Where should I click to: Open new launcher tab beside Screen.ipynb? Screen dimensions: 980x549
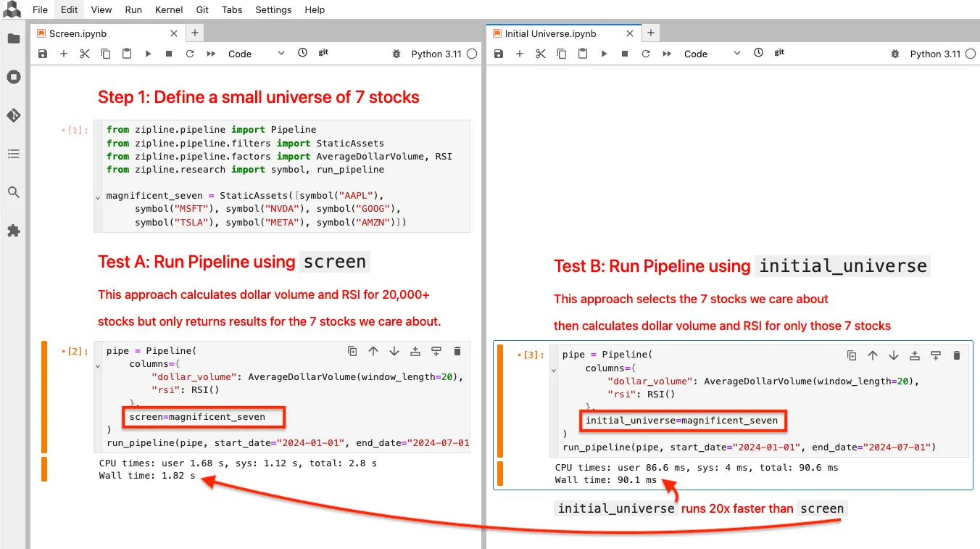coord(195,33)
